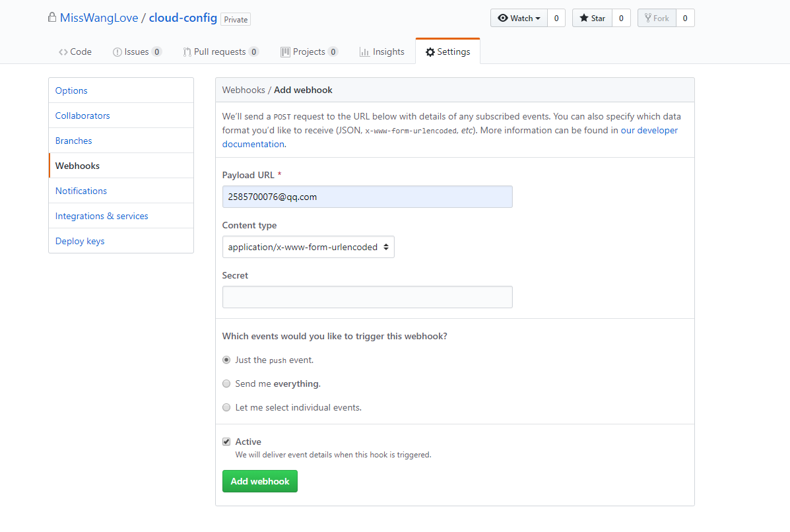Toggle the Active checkbox

[226, 442]
